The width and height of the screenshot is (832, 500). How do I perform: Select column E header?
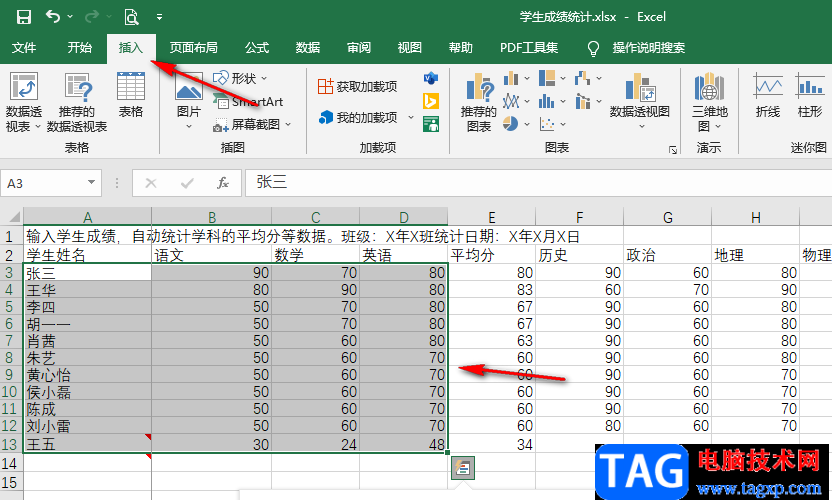click(491, 217)
